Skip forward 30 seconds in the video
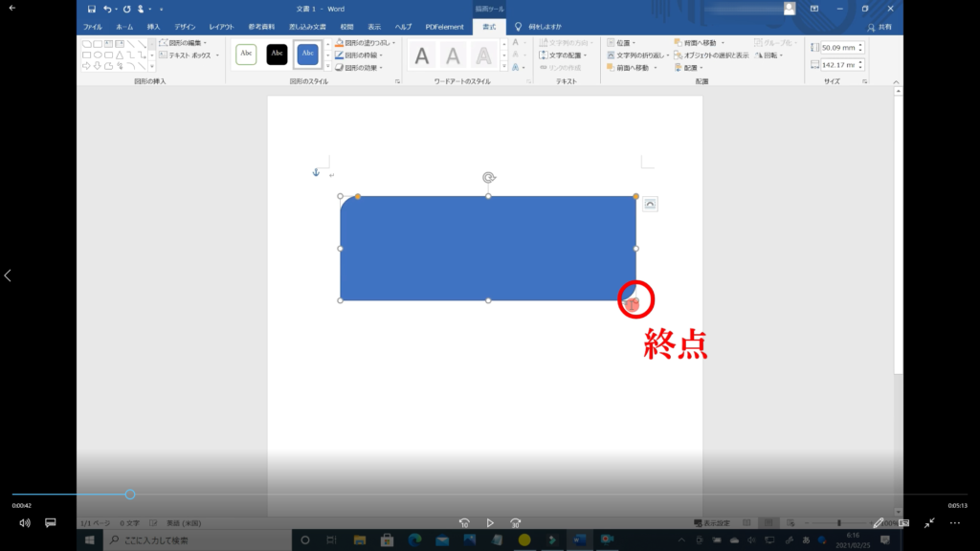Screen dimensions: 980x551 (x=516, y=523)
